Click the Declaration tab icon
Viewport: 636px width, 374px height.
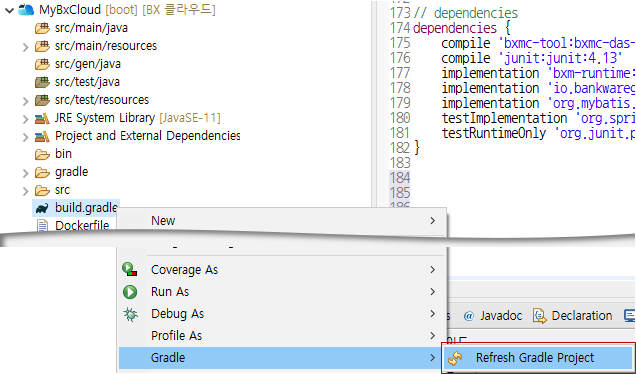click(x=539, y=316)
